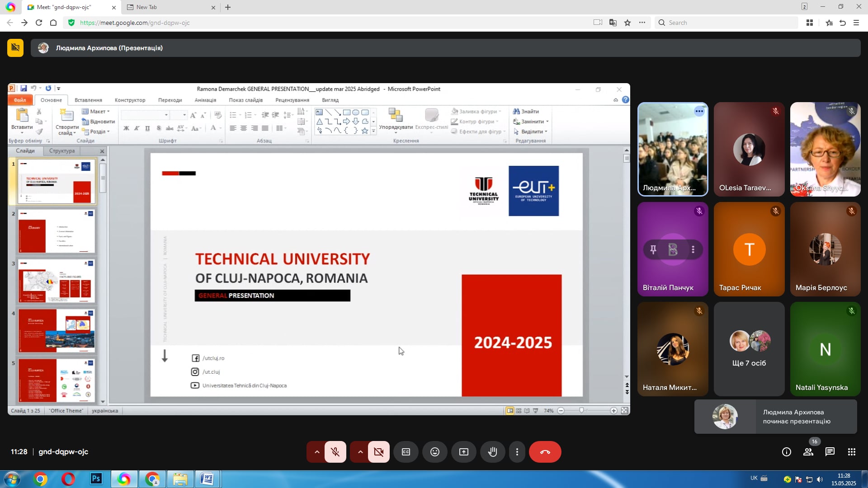Click PowerPoint help question mark icon
The width and height of the screenshot is (868, 488).
626,100
